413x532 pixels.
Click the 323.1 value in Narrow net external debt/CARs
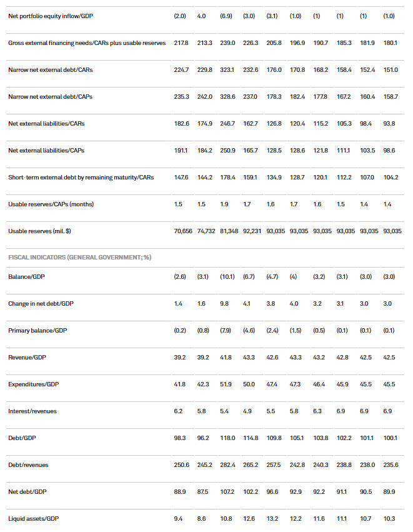pos(227,69)
